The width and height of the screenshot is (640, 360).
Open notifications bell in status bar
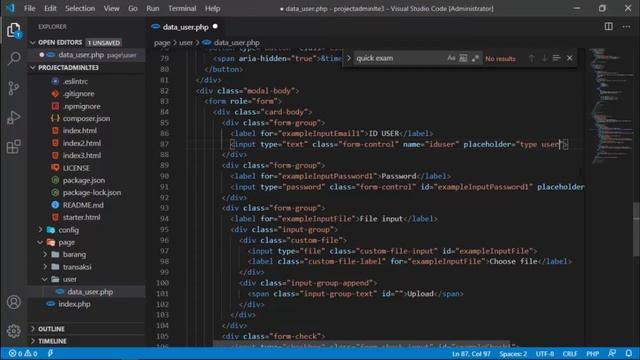(629, 353)
